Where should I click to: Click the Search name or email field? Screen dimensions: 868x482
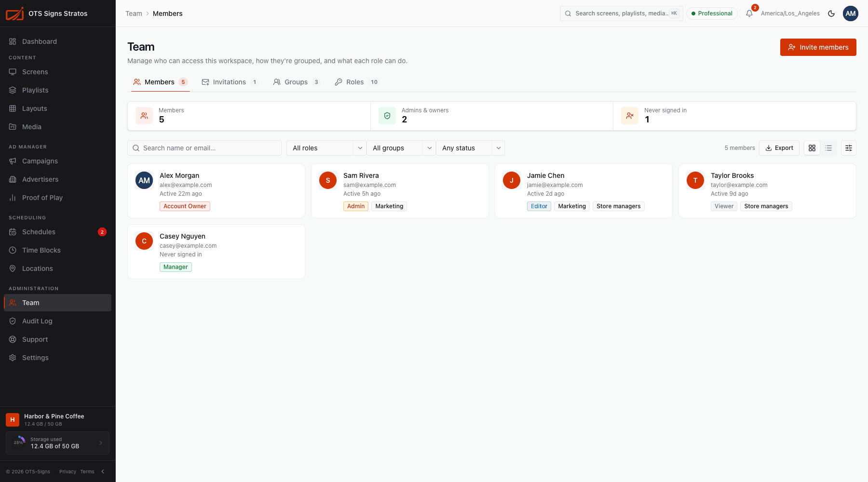204,148
